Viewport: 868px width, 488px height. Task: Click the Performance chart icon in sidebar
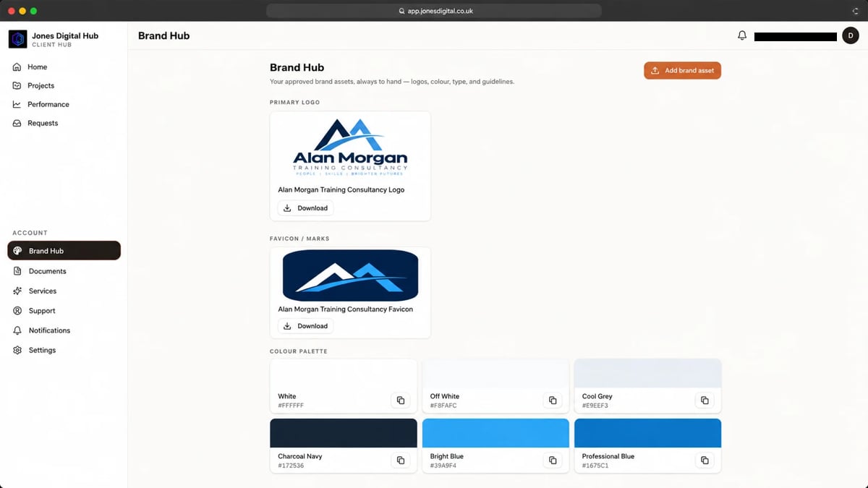(17, 104)
